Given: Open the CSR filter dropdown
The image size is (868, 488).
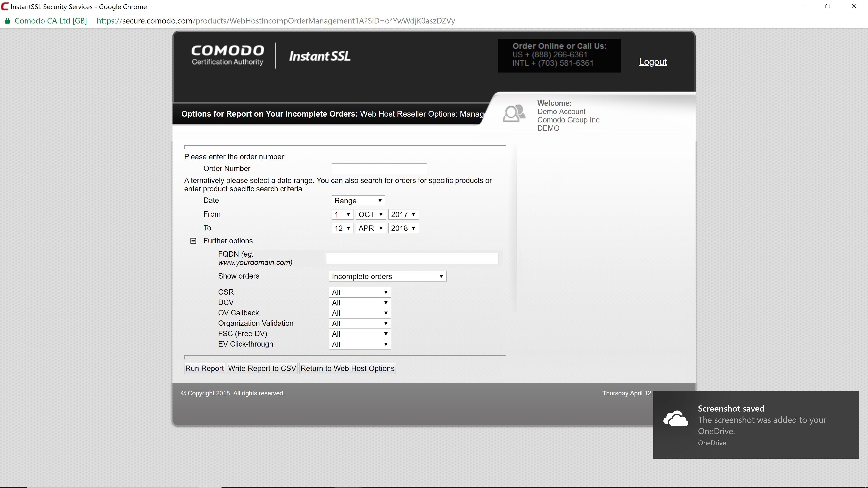Looking at the screenshot, I should coord(360,292).
